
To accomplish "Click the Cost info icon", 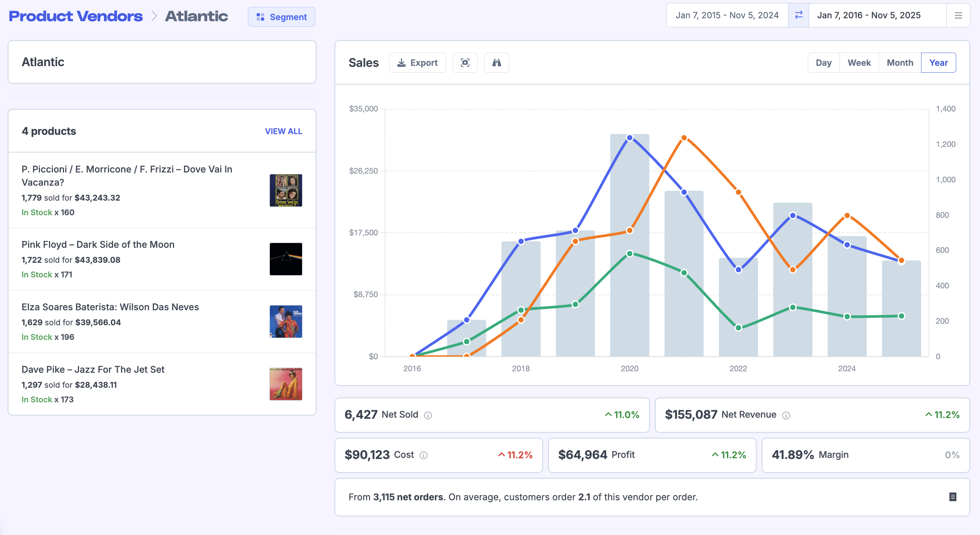I will [x=423, y=455].
